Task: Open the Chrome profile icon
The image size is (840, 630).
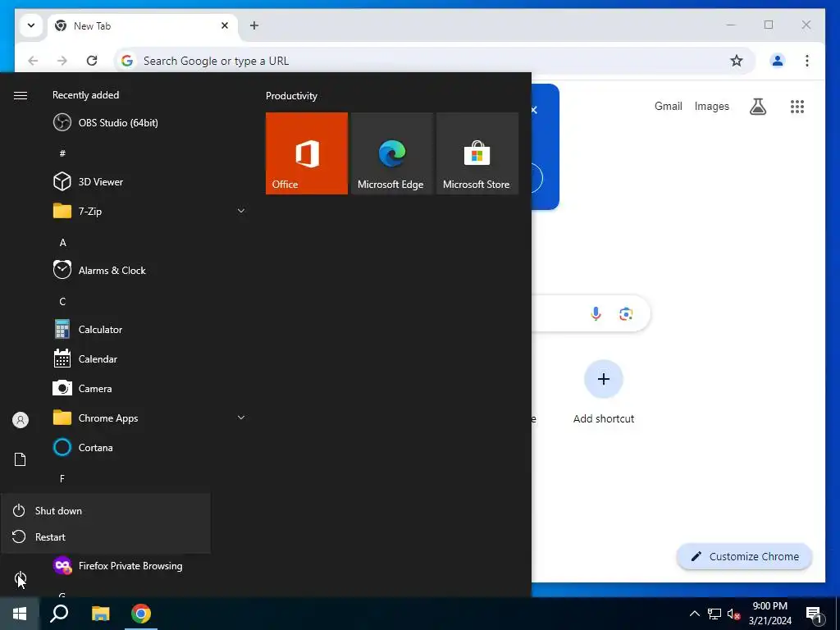Action: click(778, 61)
